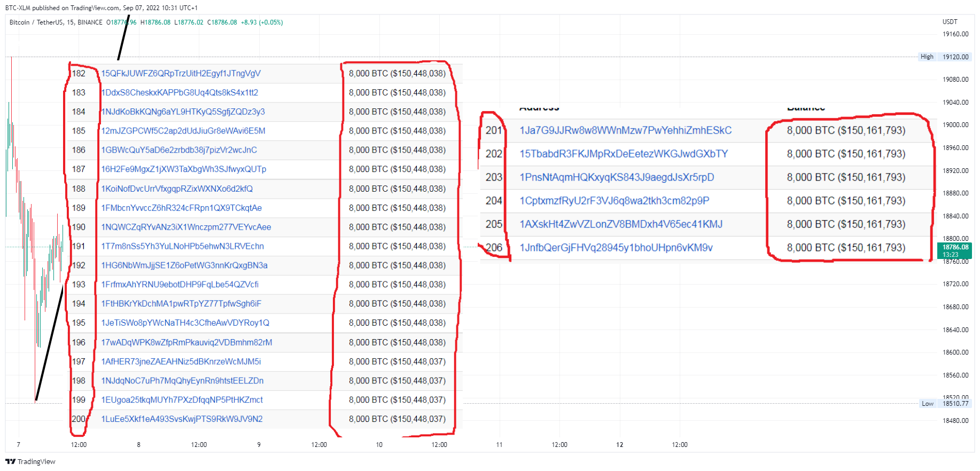The height and width of the screenshot is (471, 980).
Task: Select balance cell of row 206
Action: click(846, 248)
